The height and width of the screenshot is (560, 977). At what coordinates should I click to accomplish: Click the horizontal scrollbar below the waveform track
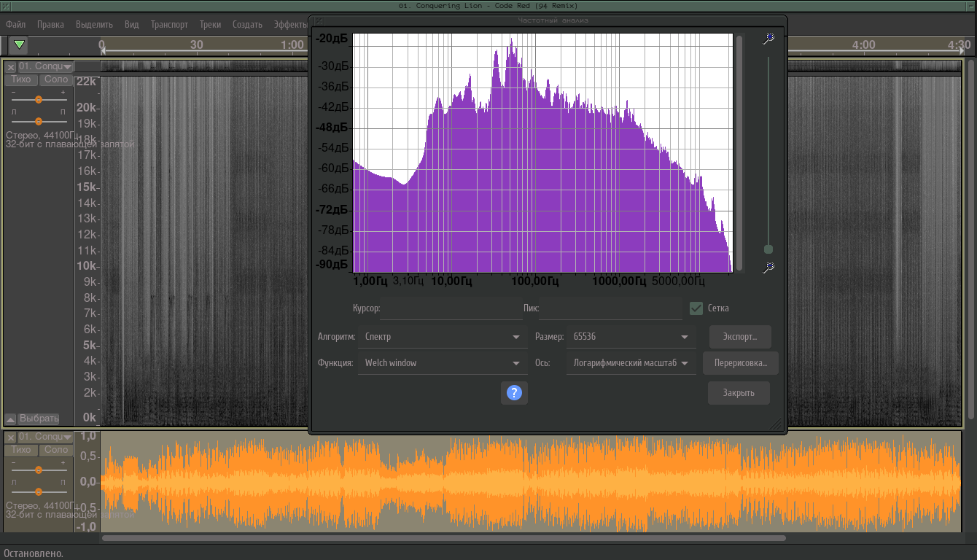pos(443,538)
